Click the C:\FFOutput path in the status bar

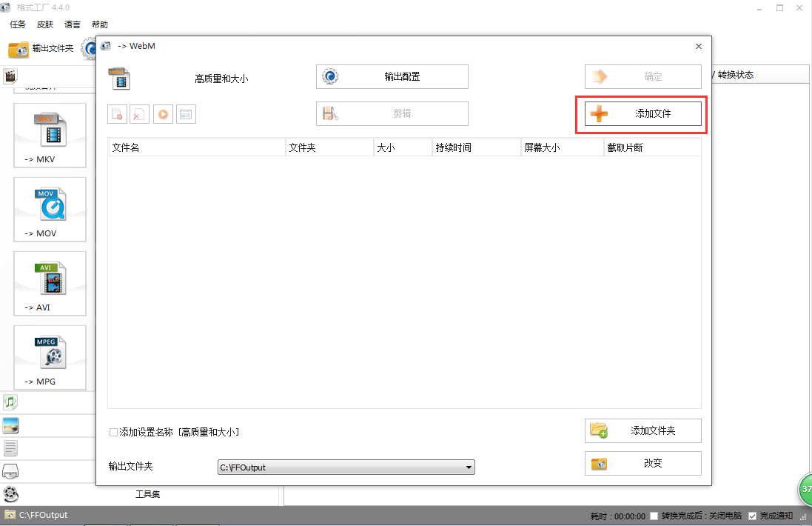pyautogui.click(x=44, y=514)
